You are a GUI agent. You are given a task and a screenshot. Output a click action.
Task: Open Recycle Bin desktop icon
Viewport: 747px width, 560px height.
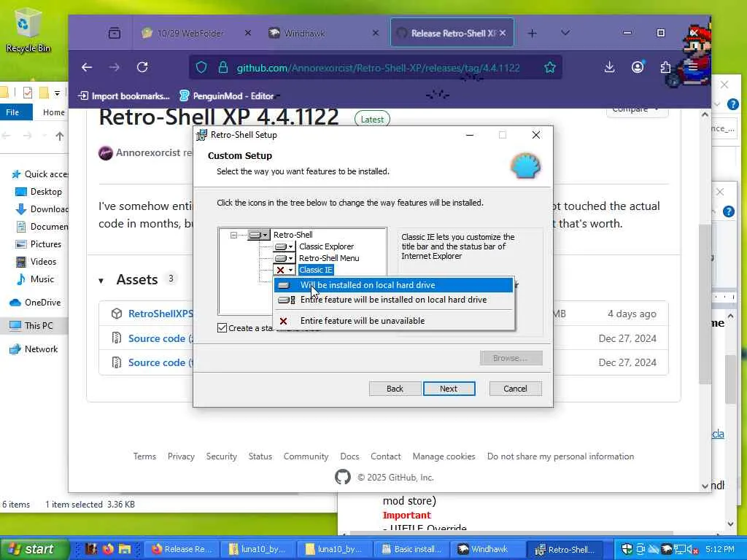point(28,31)
